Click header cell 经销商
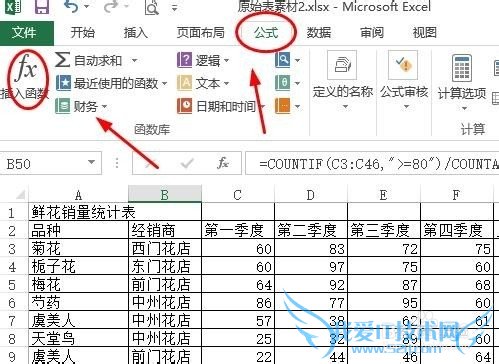Image resolution: width=499 pixels, height=364 pixels. [x=165, y=230]
